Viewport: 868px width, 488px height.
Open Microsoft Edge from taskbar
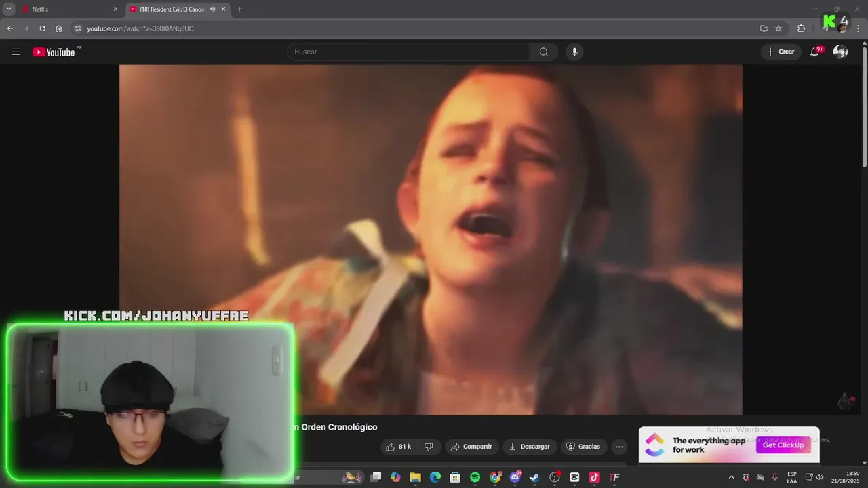[435, 477]
